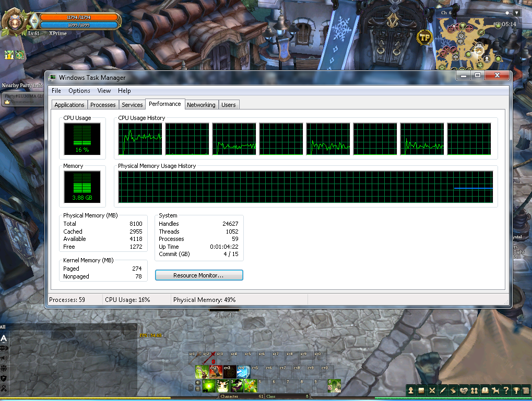This screenshot has width=532, height=401.
Task: Open the mail envelope icon in game bar
Action: click(485, 390)
